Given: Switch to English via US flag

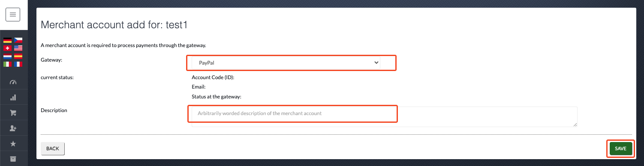Looking at the screenshot, I should coord(18,48).
